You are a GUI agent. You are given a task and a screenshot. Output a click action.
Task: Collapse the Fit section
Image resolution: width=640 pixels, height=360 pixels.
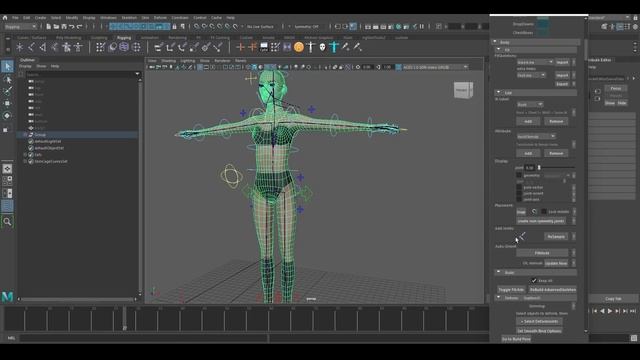coord(498,49)
